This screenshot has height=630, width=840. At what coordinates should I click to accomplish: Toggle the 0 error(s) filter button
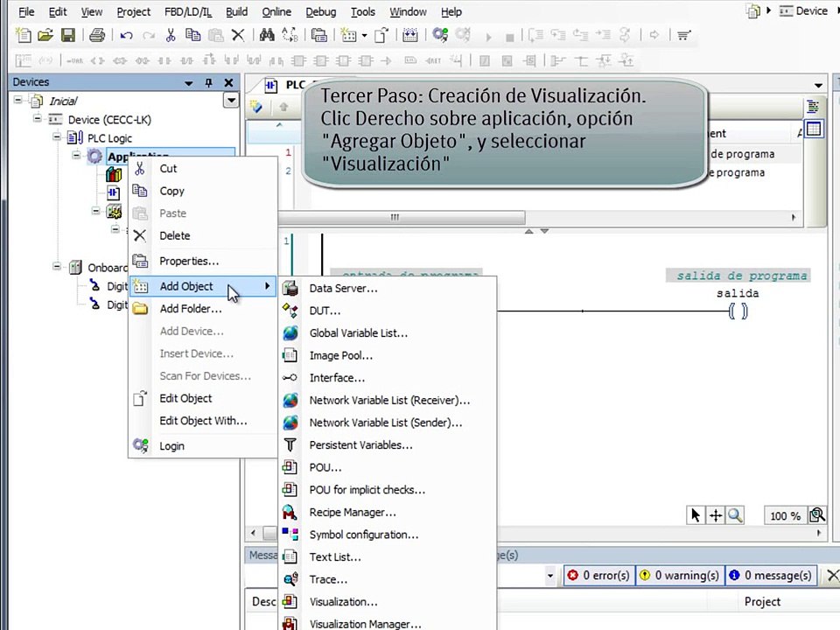pyautogui.click(x=598, y=576)
